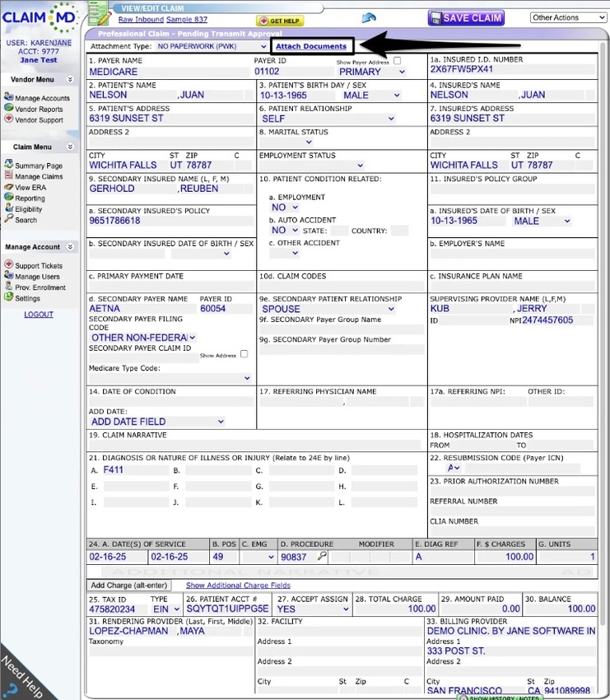This screenshot has height=700, width=610.
Task: Open the Medicare Type Code dropdown
Action: pyautogui.click(x=170, y=378)
